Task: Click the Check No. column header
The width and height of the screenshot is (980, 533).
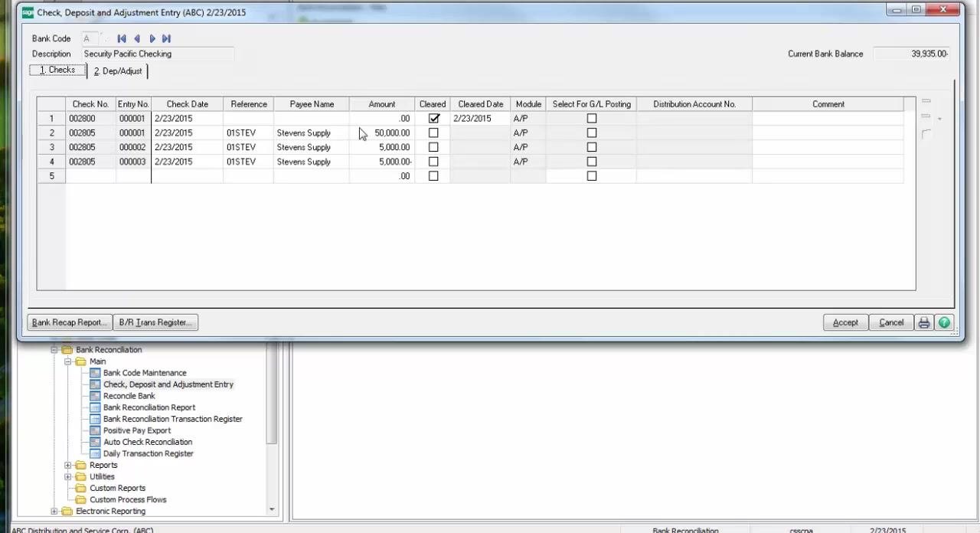Action: (x=90, y=104)
